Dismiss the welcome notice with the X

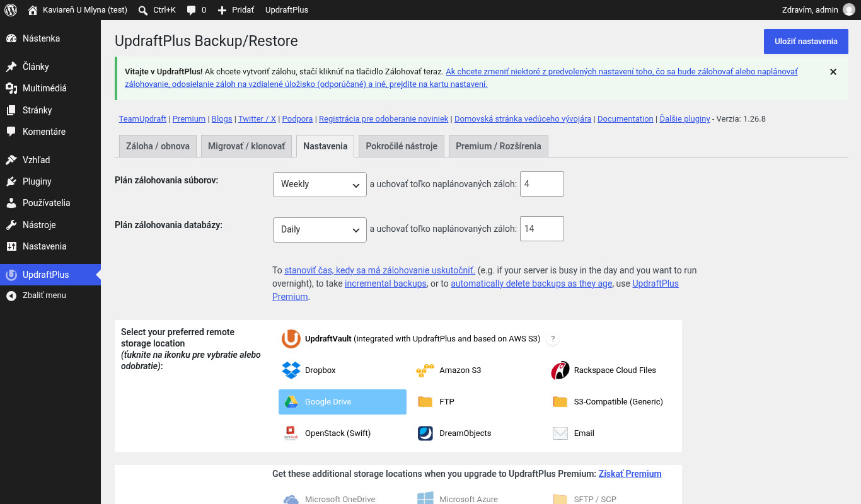pyautogui.click(x=833, y=72)
